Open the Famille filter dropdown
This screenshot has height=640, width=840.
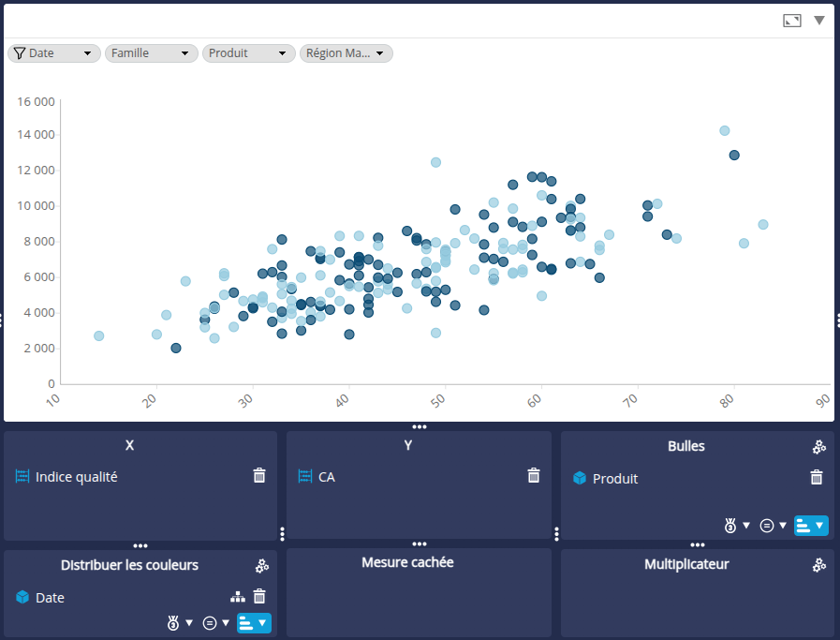tap(152, 53)
